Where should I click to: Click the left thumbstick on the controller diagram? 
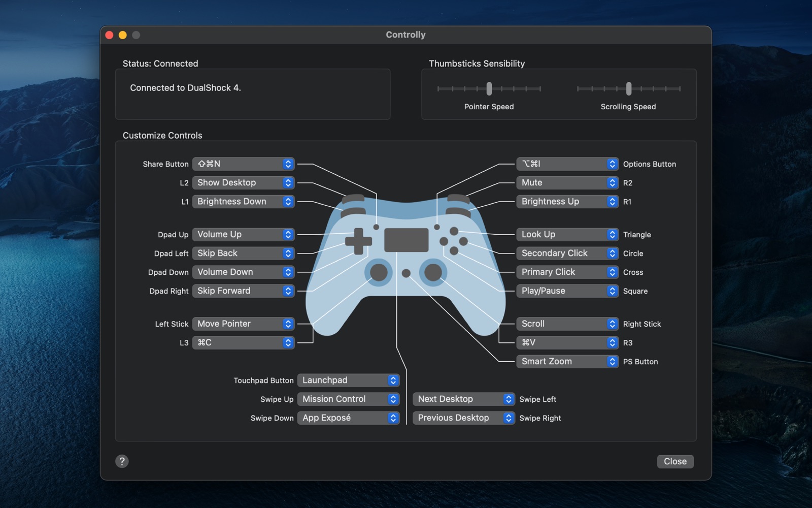379,272
